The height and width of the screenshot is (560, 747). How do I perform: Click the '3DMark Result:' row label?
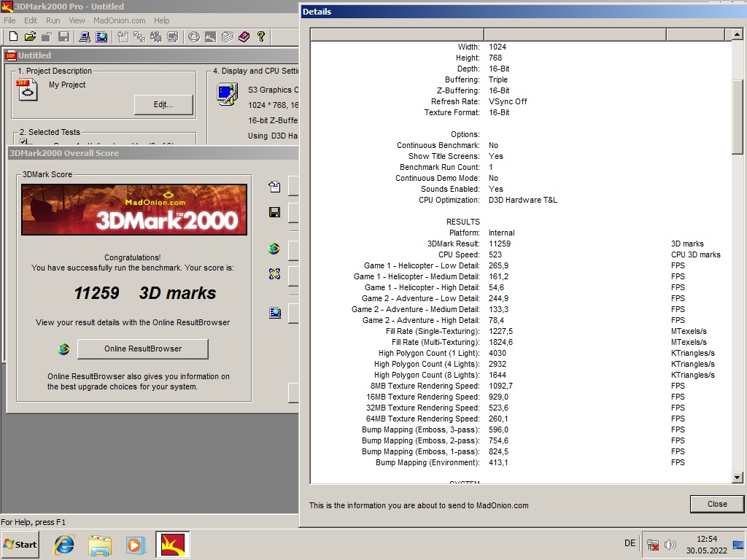[454, 244]
